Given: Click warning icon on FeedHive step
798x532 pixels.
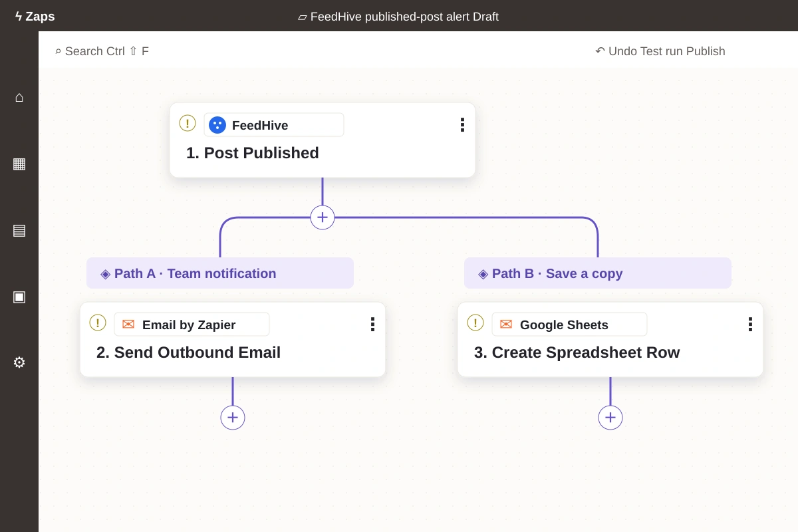Looking at the screenshot, I should tap(188, 123).
